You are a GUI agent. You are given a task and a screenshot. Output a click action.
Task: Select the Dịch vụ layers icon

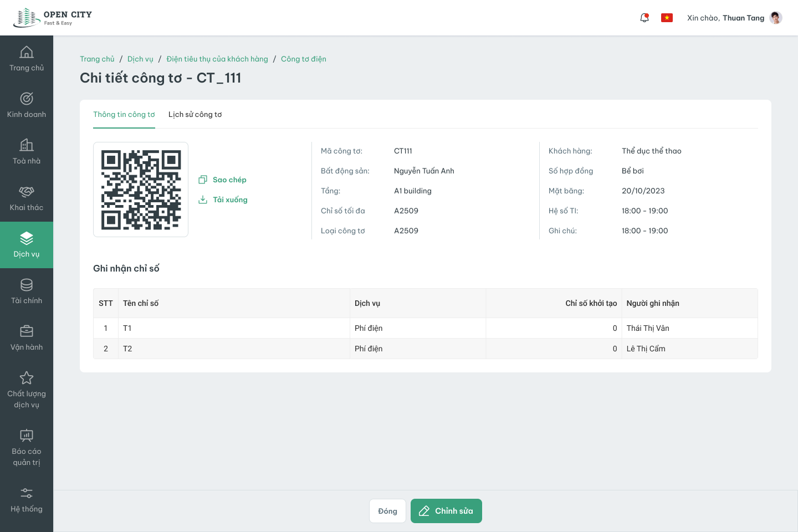(x=27, y=238)
